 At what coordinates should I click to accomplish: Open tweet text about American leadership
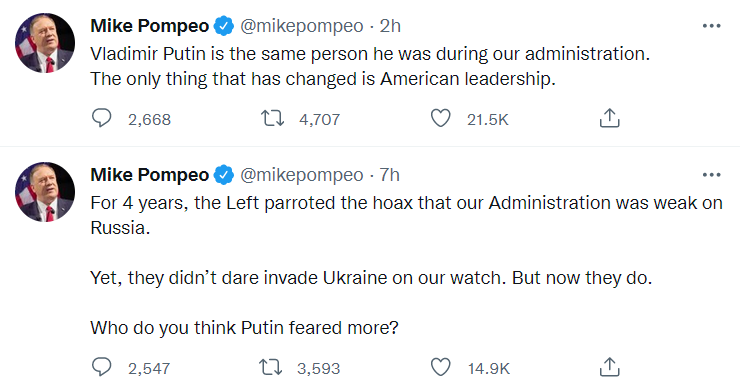[370, 66]
